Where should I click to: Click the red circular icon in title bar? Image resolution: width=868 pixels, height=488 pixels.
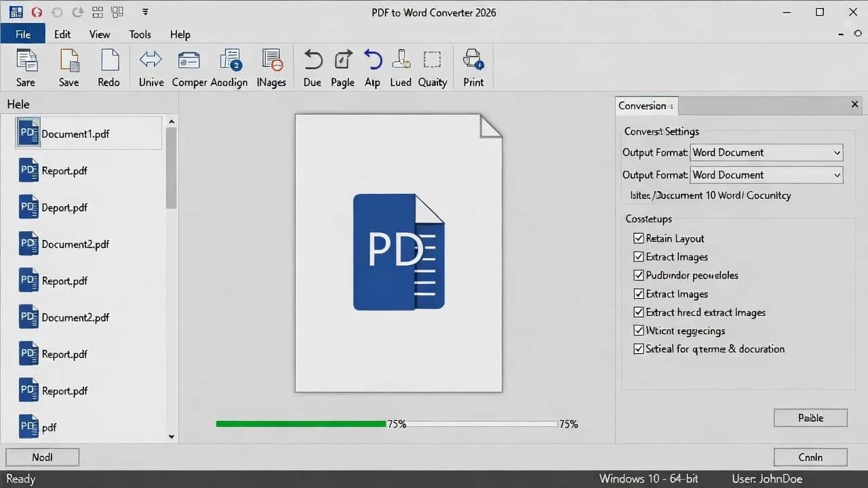[37, 12]
